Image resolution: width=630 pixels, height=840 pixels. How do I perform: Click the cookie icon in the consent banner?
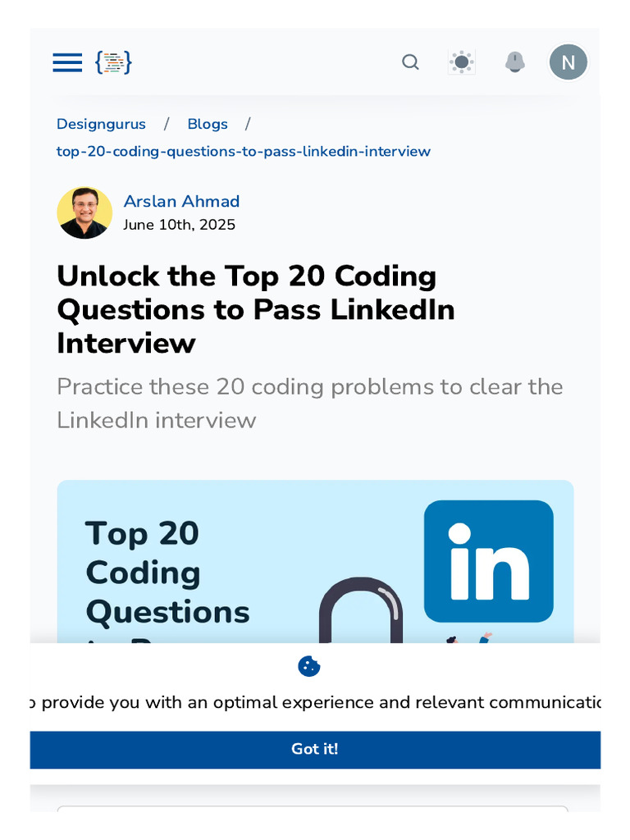(x=309, y=666)
